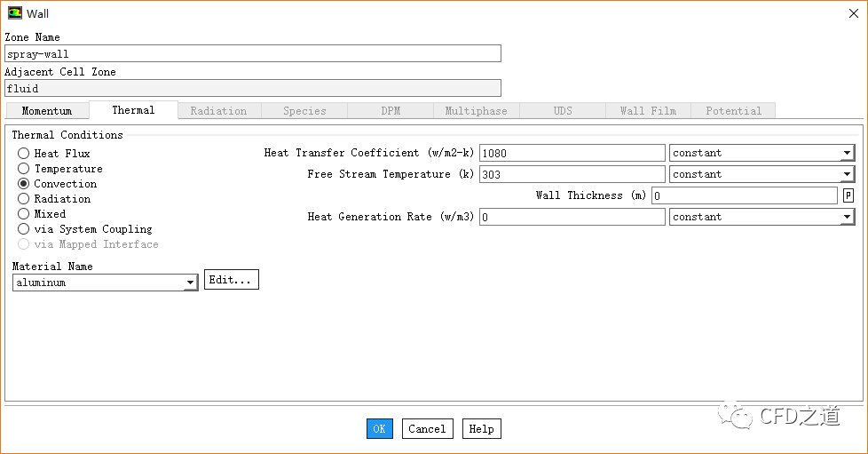Image resolution: width=868 pixels, height=454 pixels.
Task: Select the Convection radio button
Action: (24, 184)
